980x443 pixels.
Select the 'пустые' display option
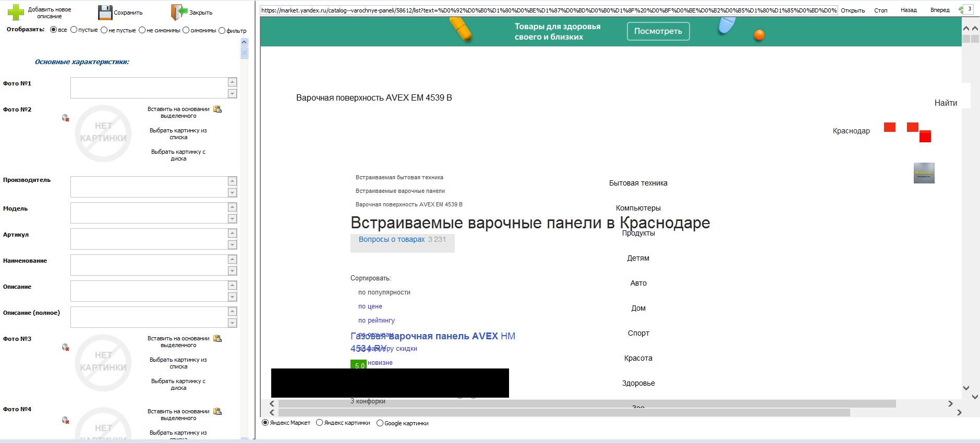click(x=74, y=30)
